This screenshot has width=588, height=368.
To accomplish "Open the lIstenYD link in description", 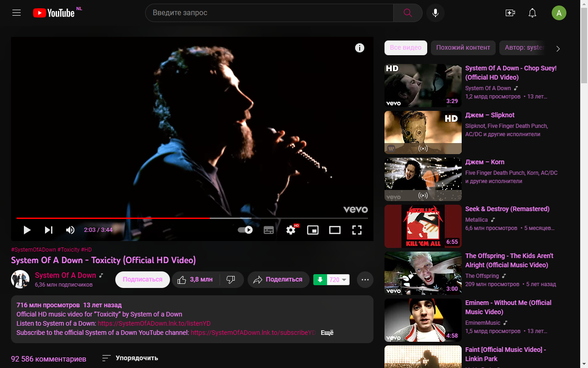I will (154, 323).
